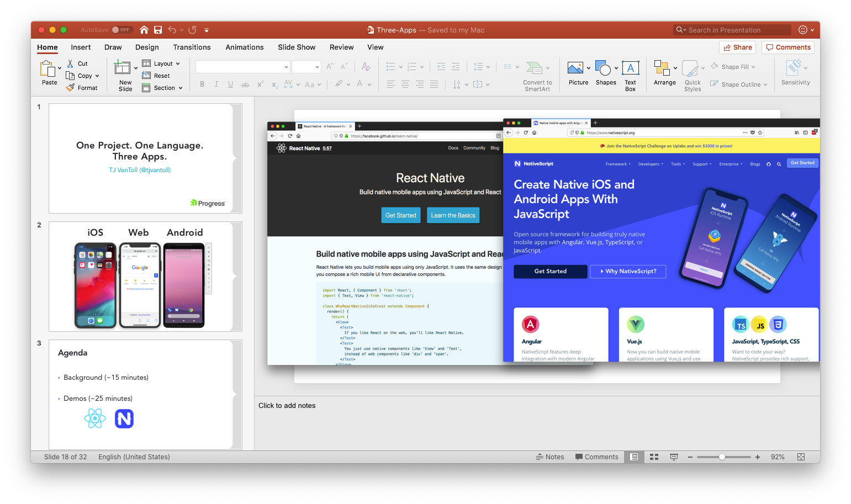
Task: Adjust the zoom slider handle
Action: click(x=722, y=457)
